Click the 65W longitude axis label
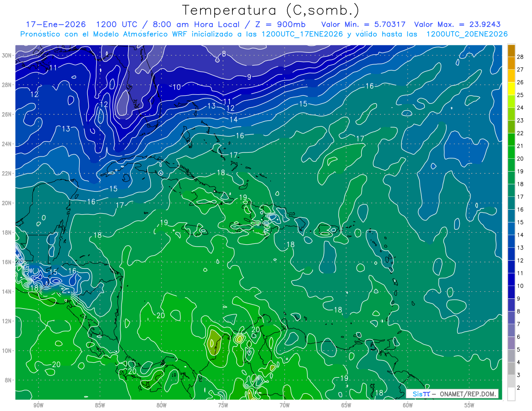Viewport: 532px width, 411px height. 346,405
